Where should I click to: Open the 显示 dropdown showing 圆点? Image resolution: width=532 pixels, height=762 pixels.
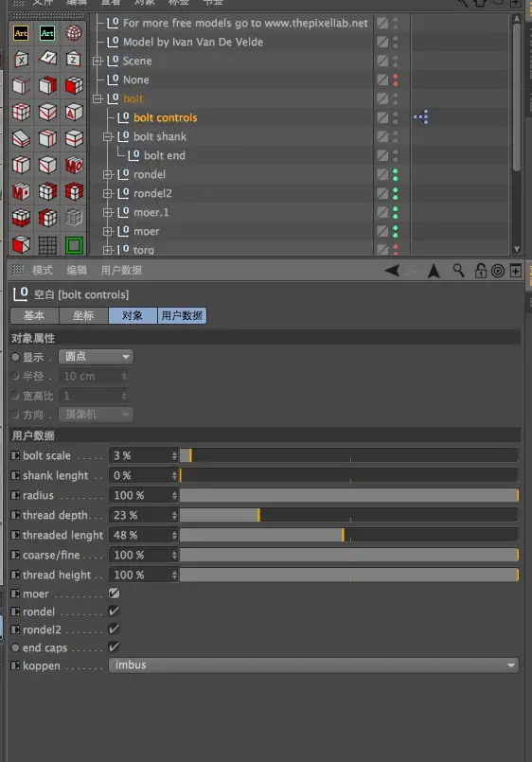[96, 357]
